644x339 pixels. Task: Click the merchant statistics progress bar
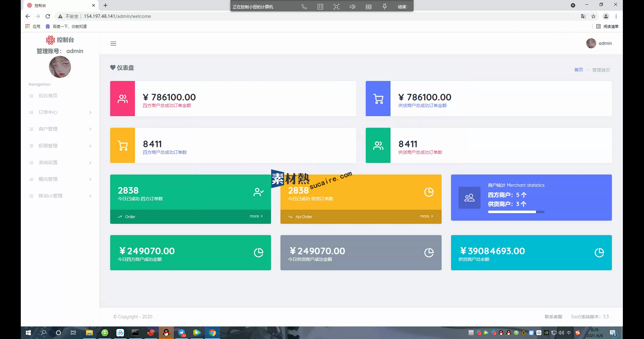[x=516, y=212]
